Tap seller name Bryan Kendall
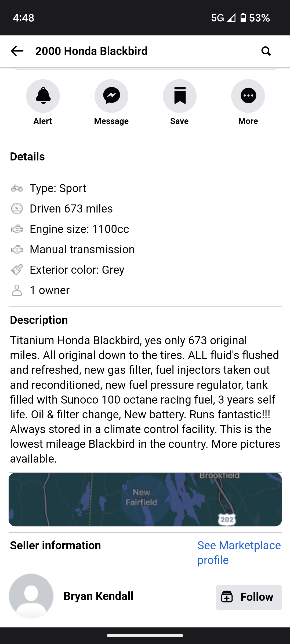 [x=98, y=596]
